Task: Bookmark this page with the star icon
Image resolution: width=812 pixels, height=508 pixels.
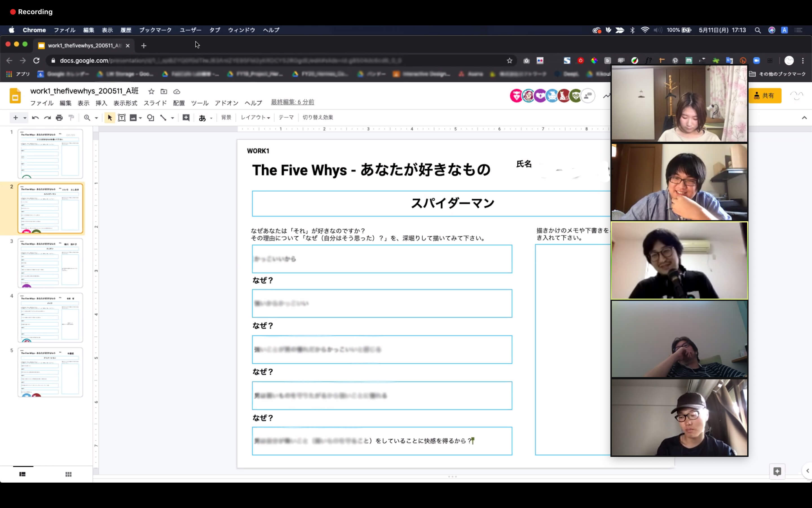Action: 509,60
